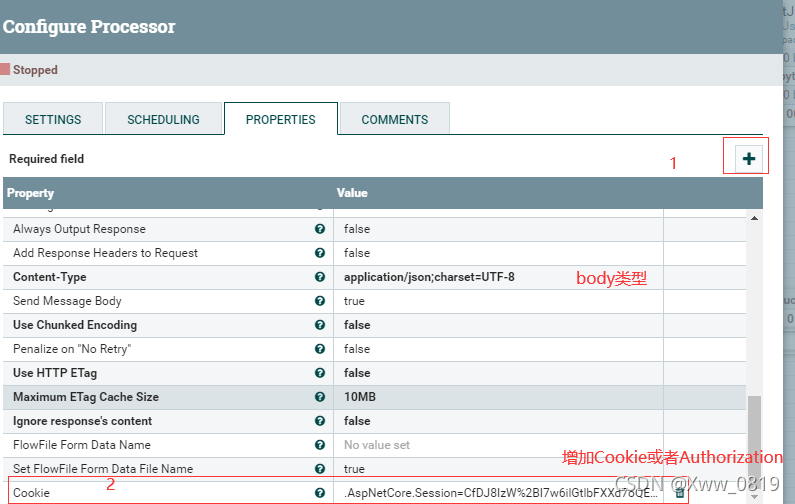The image size is (795, 504).
Task: Show help for Set FlowFile Form Data File Name
Action: [x=319, y=469]
